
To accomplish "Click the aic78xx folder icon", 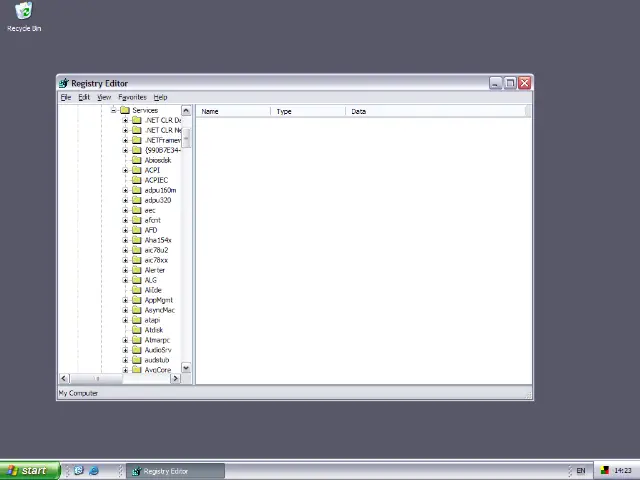I will [137, 260].
